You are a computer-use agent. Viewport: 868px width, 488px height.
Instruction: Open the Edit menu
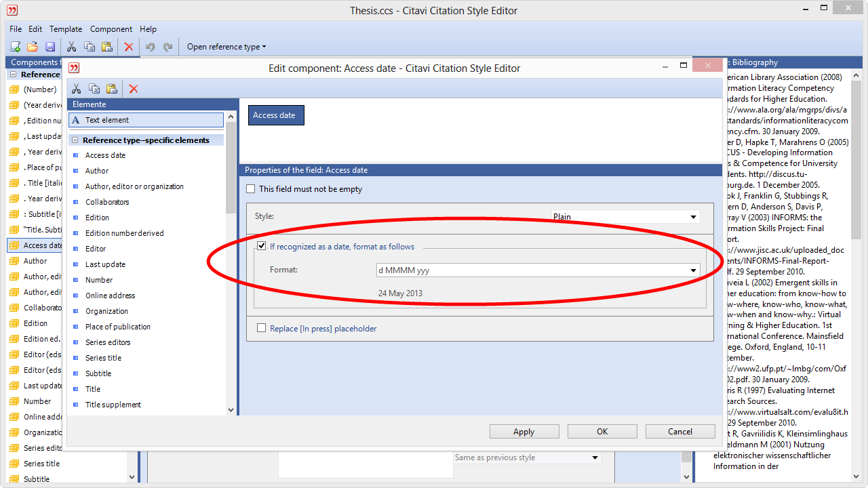pyautogui.click(x=35, y=29)
